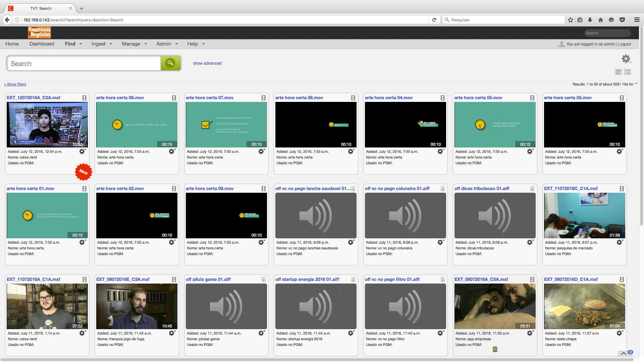Click the Logout link

coord(624,44)
